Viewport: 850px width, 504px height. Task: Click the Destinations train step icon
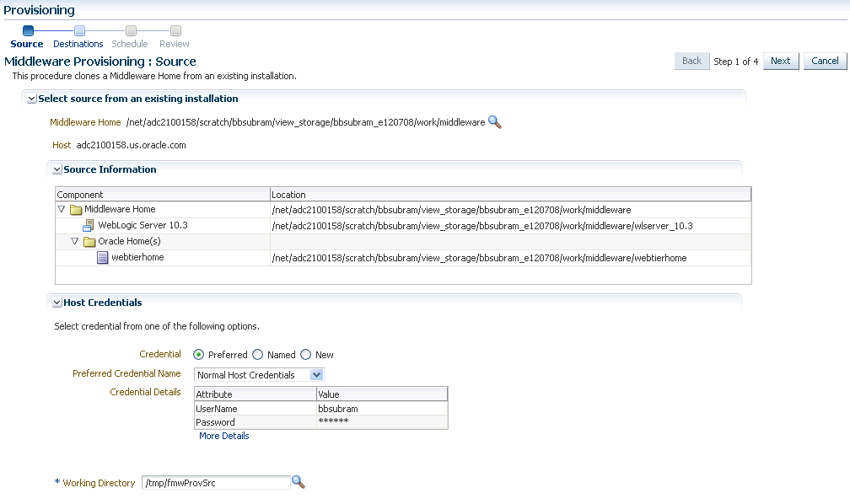click(79, 31)
